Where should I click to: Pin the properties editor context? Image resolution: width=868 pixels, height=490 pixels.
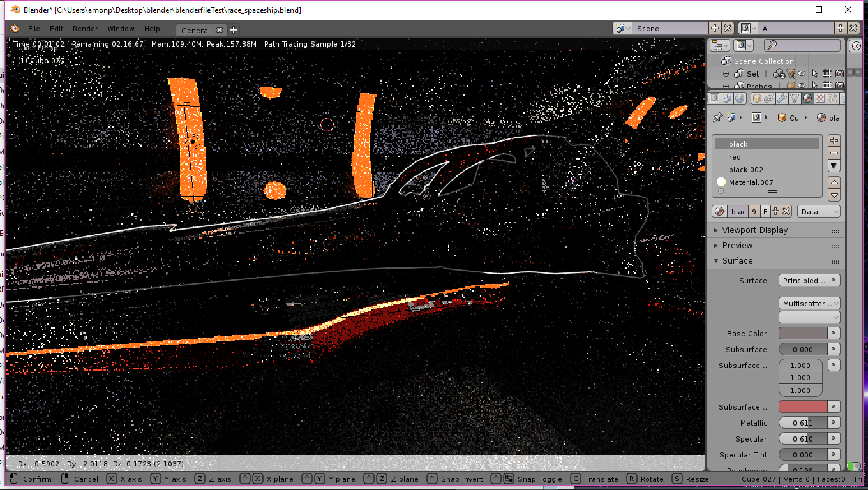pos(717,117)
